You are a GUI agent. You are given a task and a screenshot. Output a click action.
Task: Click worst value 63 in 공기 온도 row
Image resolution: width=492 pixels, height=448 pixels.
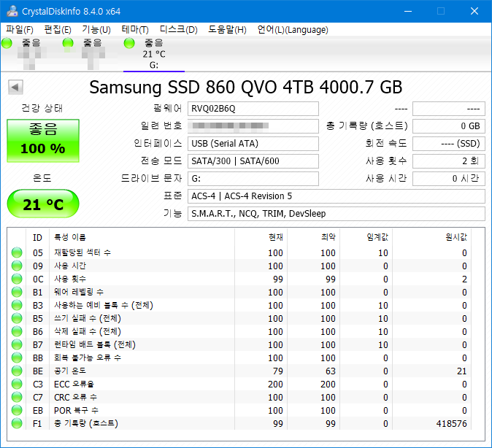click(331, 371)
